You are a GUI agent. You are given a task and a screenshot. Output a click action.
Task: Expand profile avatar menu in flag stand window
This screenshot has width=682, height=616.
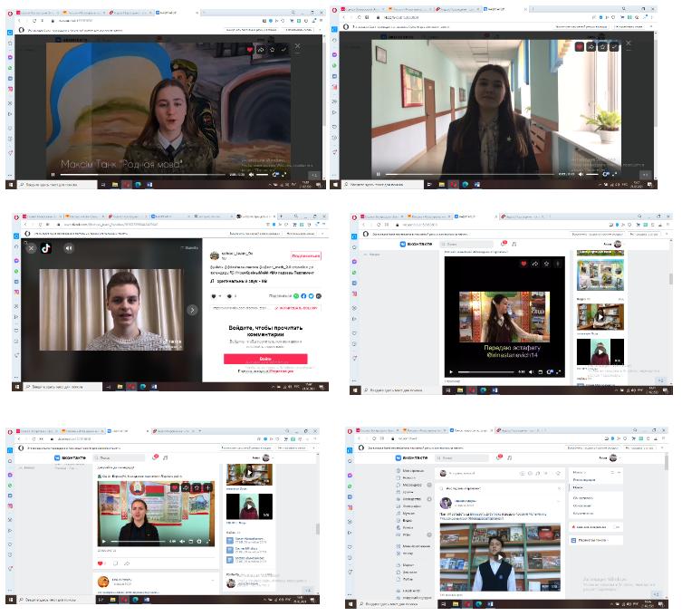pyautogui.click(x=266, y=457)
